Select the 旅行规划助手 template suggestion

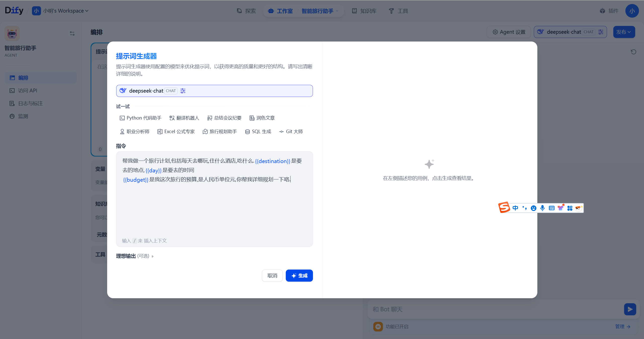(x=220, y=131)
